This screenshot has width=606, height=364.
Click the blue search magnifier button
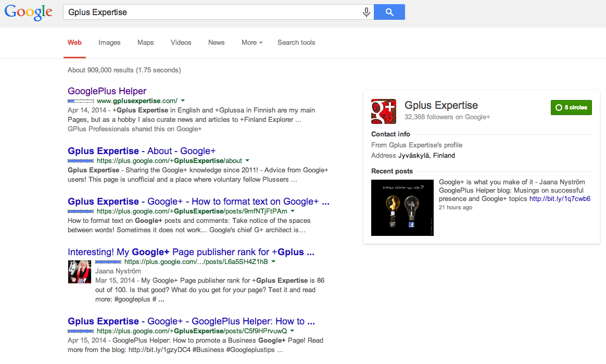(389, 12)
